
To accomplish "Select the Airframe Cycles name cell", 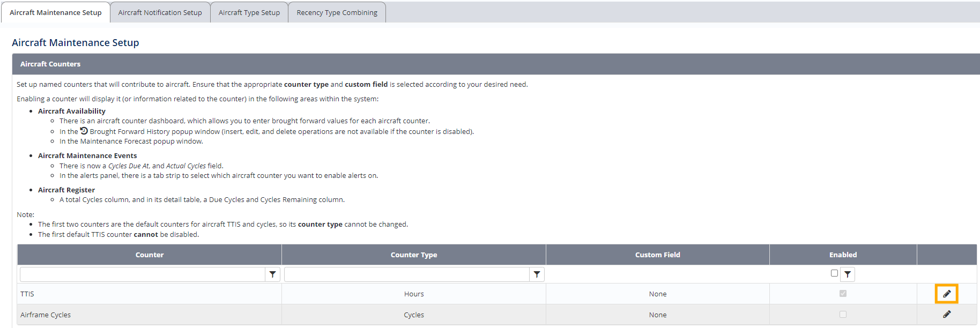I will click(x=46, y=315).
